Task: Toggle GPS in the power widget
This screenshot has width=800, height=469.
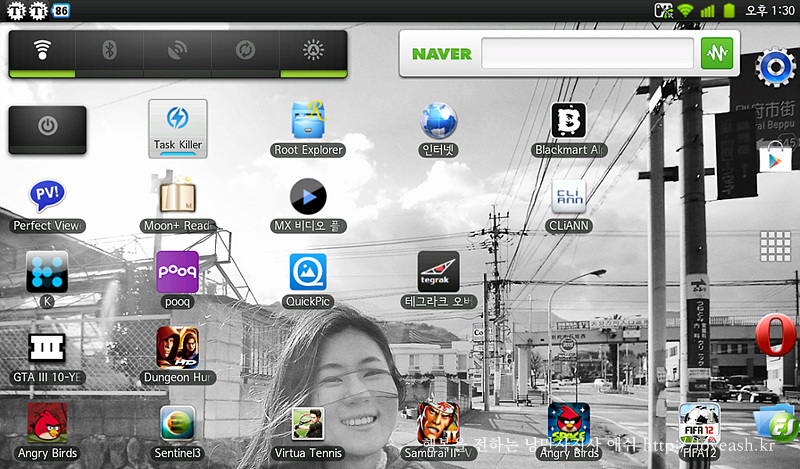Action: click(178, 54)
